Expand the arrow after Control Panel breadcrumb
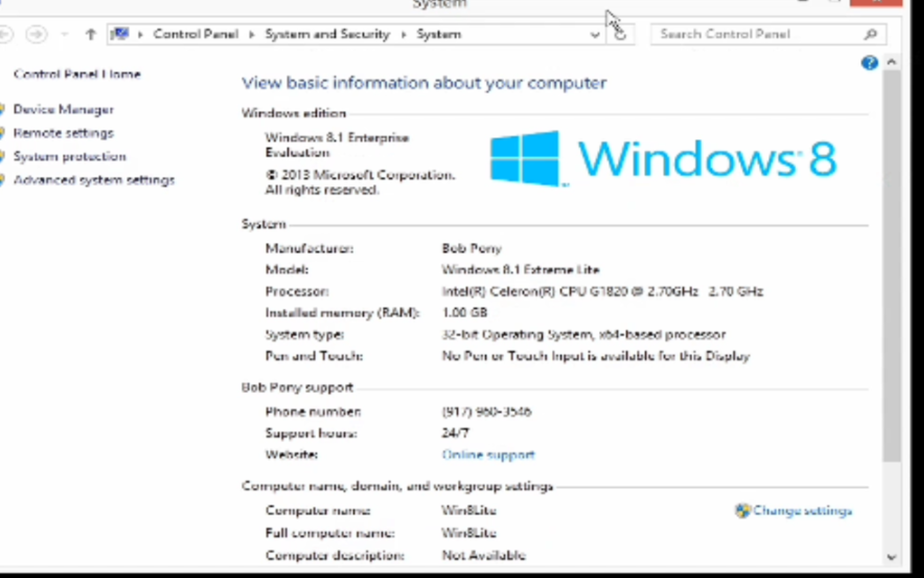This screenshot has height=578, width=924. point(251,35)
